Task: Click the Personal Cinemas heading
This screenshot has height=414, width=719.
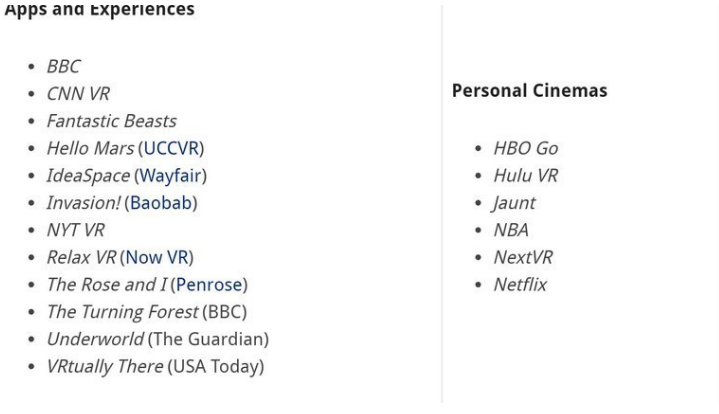Action: pos(530,91)
